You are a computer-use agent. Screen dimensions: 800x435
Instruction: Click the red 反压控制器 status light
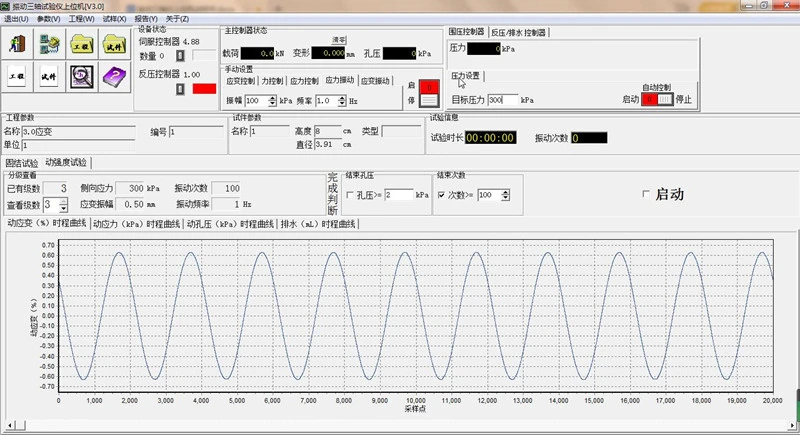204,89
